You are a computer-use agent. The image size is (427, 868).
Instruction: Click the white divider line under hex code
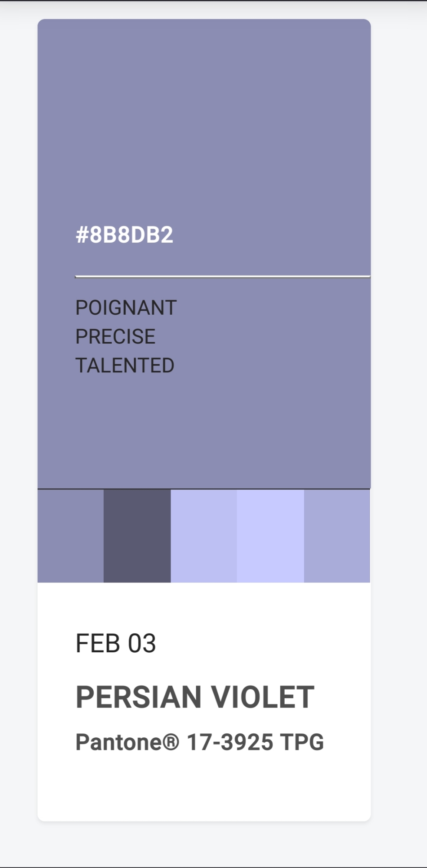pyautogui.click(x=222, y=276)
